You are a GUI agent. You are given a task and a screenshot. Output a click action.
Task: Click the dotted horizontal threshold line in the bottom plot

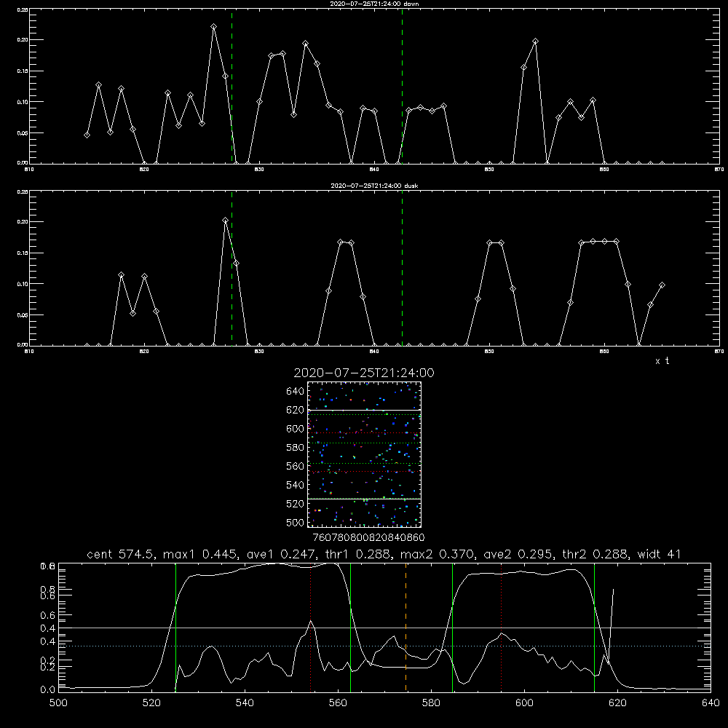[384, 646]
